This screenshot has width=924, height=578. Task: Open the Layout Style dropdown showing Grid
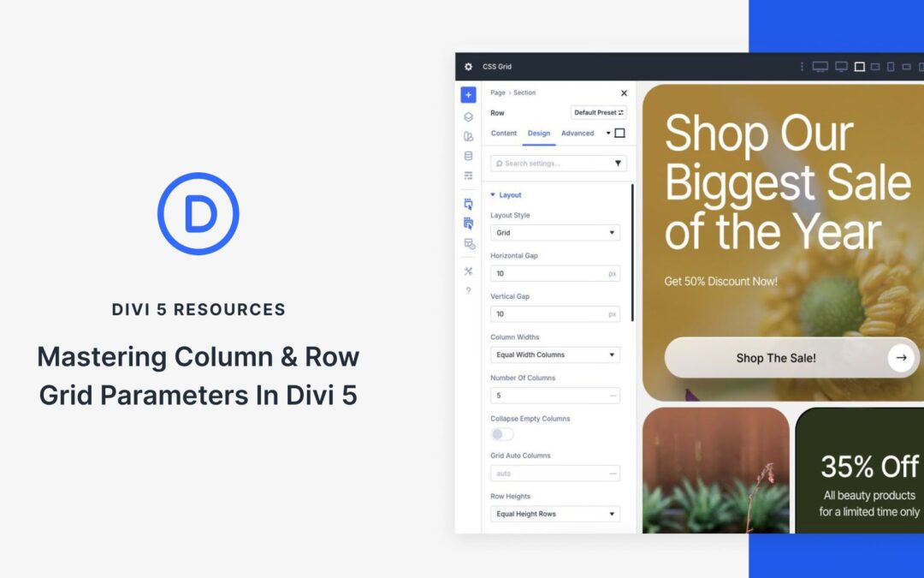(554, 232)
